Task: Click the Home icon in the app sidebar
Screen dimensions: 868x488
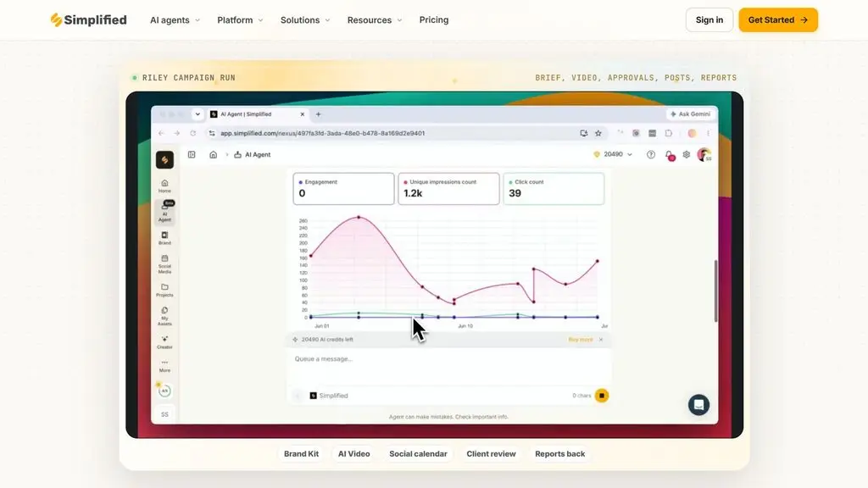Action: tap(164, 186)
